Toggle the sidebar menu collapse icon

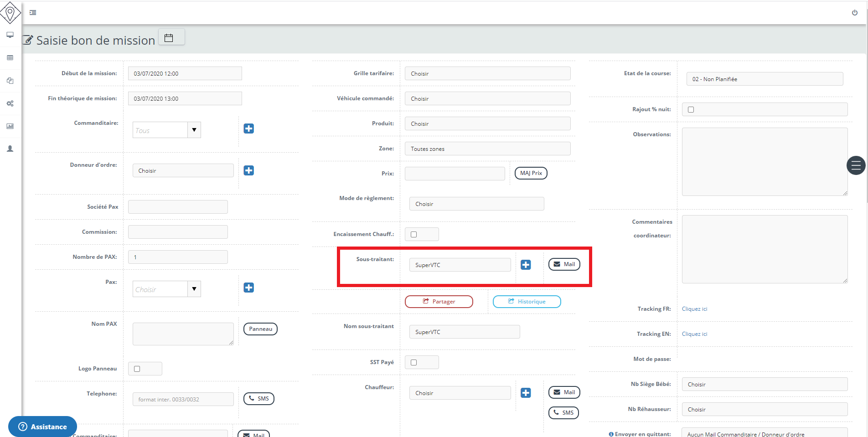pos(33,13)
